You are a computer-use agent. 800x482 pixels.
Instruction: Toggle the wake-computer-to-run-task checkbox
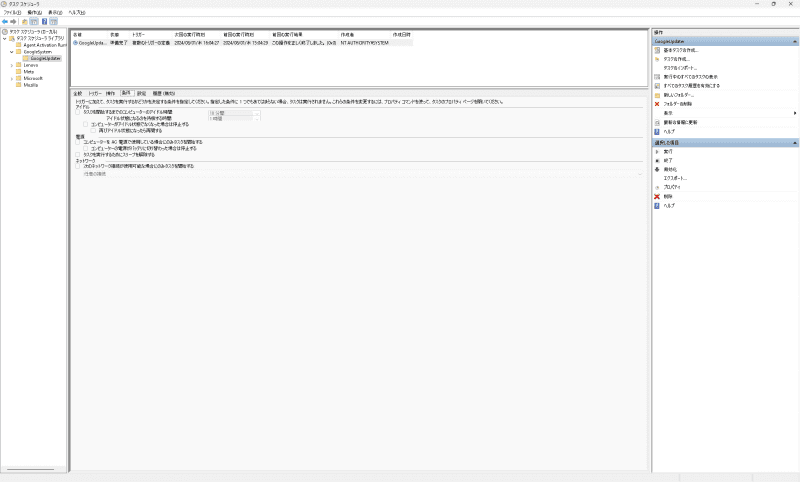click(x=78, y=154)
